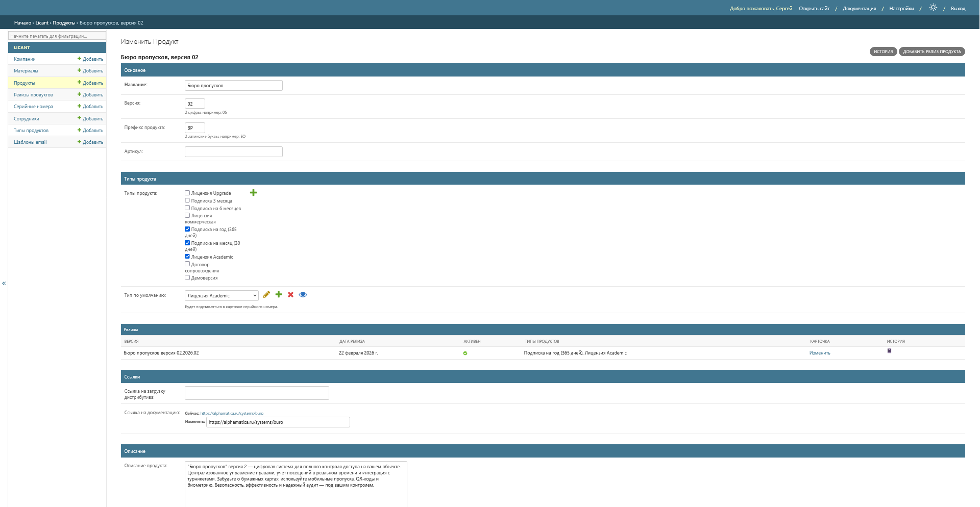Image resolution: width=980 pixels, height=507 pixels.
Task: Click the Артикул input field
Action: (233, 152)
